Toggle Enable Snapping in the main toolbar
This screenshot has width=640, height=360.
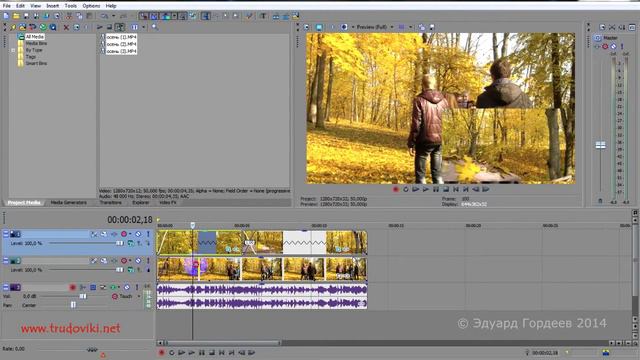[x=144, y=16]
